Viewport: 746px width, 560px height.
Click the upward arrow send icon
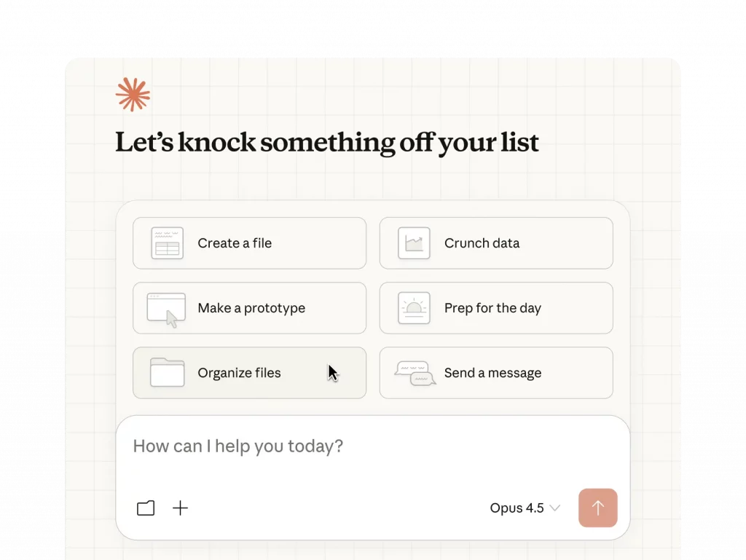click(x=597, y=508)
